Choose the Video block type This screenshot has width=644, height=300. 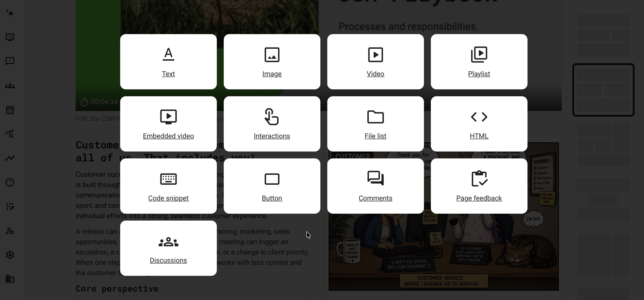375,62
